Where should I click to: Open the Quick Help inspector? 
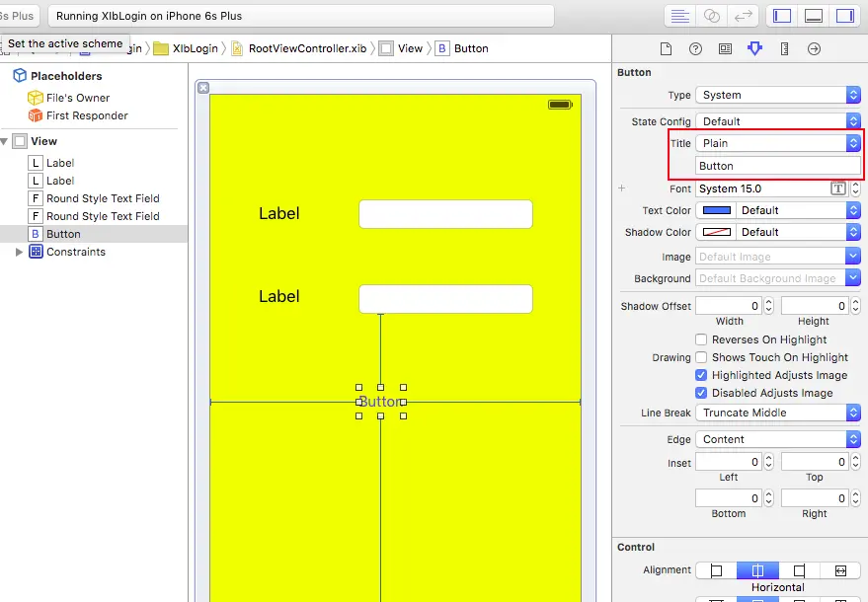(x=695, y=48)
